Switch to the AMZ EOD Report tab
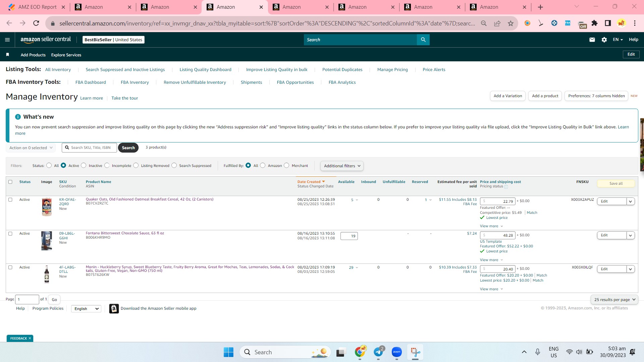The height and width of the screenshot is (362, 644). [x=37, y=7]
